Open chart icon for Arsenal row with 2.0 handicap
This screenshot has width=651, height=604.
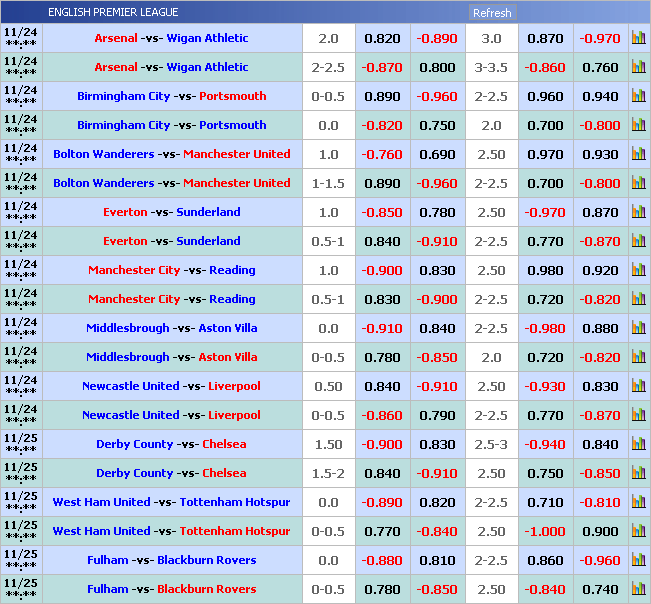click(x=638, y=38)
